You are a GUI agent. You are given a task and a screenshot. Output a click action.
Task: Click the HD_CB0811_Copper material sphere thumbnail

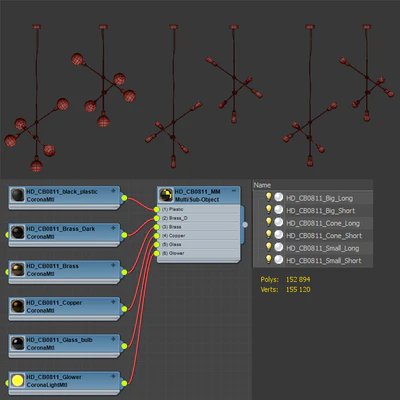[17, 307]
